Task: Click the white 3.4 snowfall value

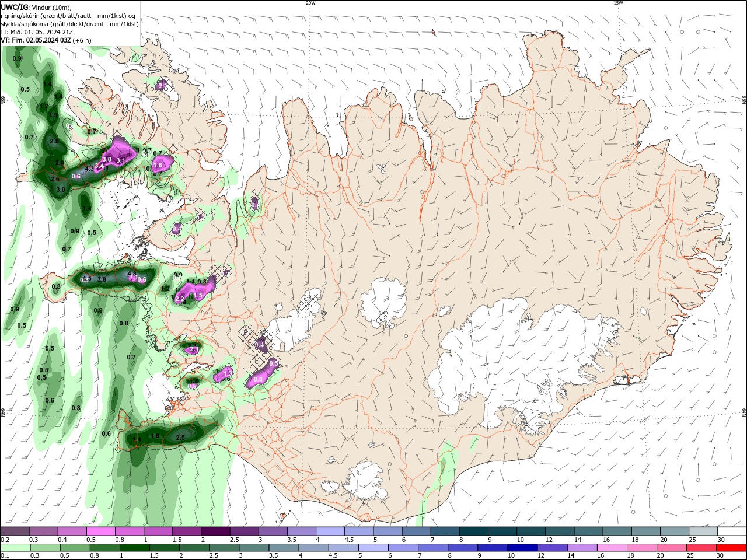Action: (99, 166)
